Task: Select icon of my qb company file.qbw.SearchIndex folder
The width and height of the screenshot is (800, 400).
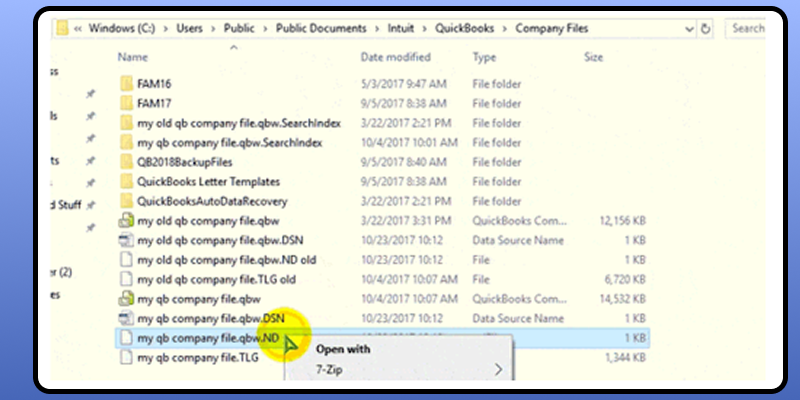Action: (x=127, y=142)
